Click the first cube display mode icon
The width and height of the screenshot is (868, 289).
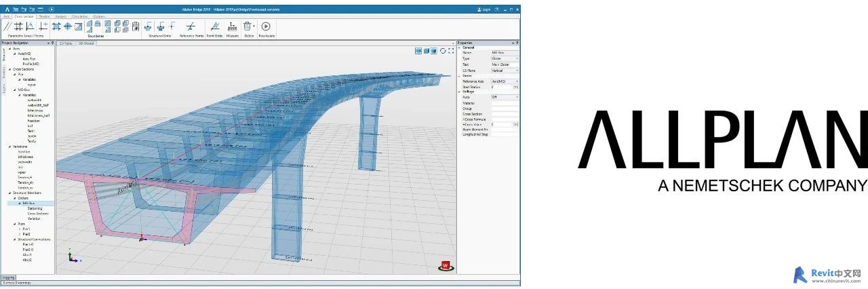coord(418,50)
